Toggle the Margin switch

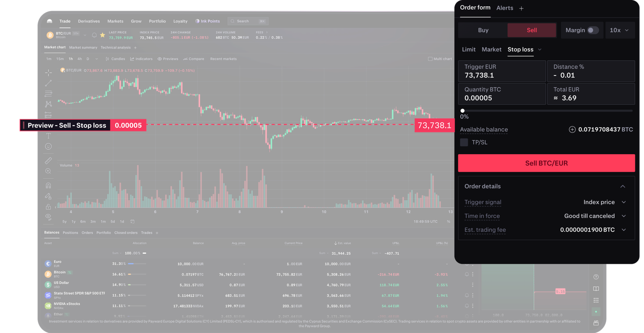pos(593,30)
